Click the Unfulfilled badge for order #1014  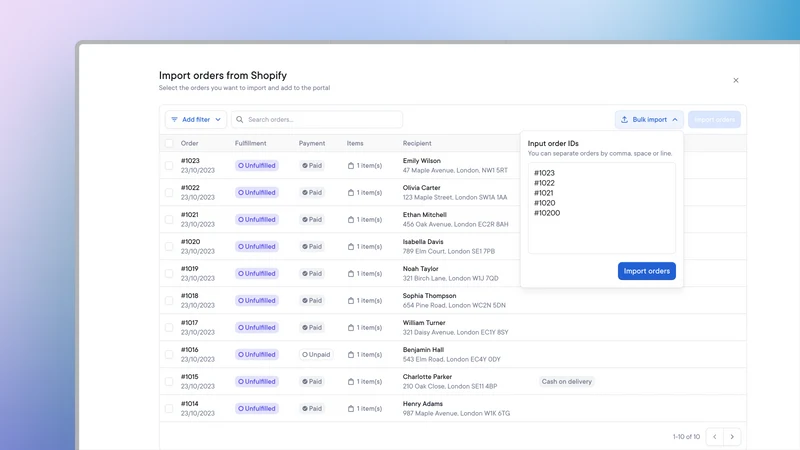click(257, 409)
